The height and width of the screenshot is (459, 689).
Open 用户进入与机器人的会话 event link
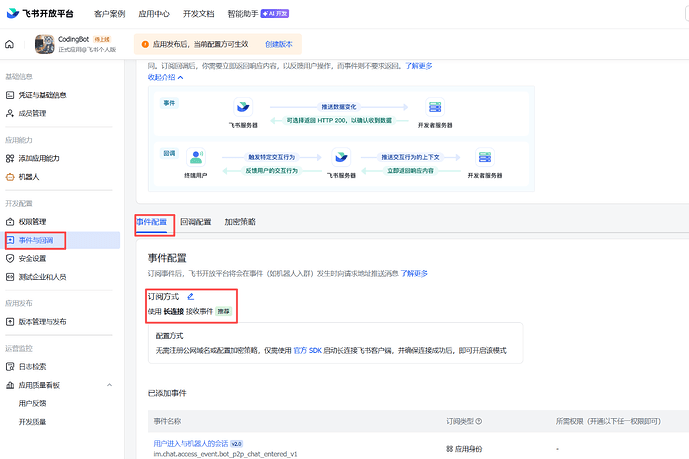[x=191, y=443]
